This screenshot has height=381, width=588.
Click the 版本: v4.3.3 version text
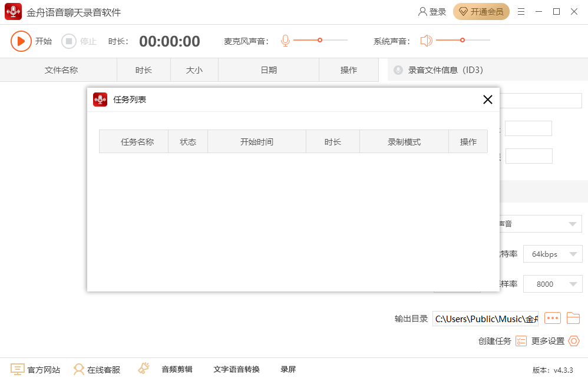[x=553, y=370]
